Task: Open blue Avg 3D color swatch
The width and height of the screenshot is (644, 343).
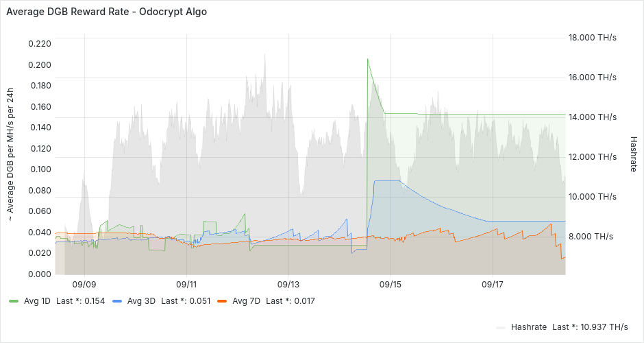Action: [x=117, y=301]
